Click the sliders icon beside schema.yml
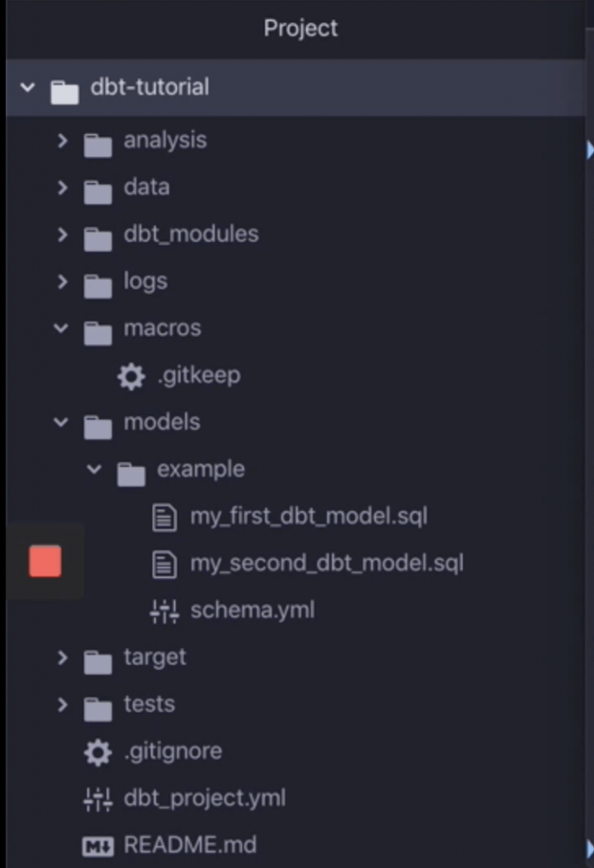The height and width of the screenshot is (868, 594). point(164,611)
